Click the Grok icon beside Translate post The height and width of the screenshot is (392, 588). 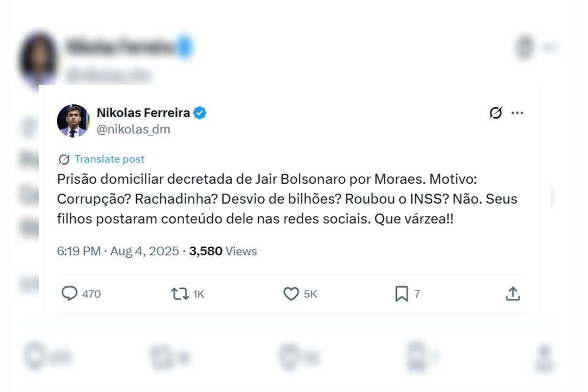[x=64, y=159]
